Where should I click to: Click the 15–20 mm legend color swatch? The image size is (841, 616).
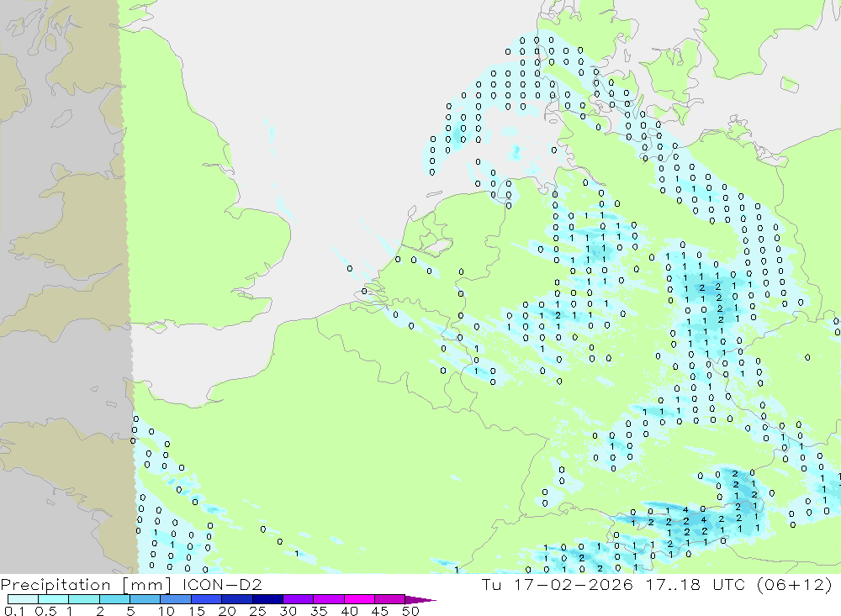tap(207, 599)
